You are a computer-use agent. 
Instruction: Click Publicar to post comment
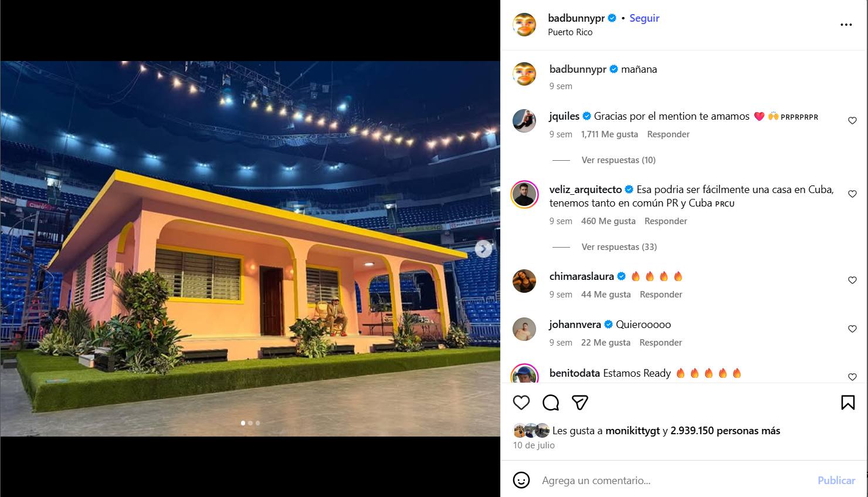point(836,480)
